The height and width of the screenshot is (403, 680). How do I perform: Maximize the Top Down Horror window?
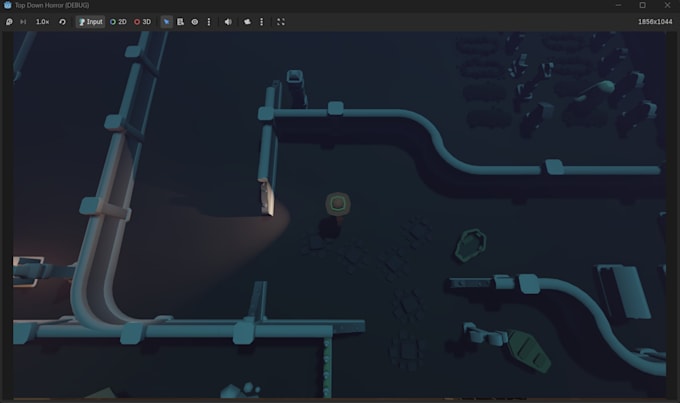coord(643,5)
